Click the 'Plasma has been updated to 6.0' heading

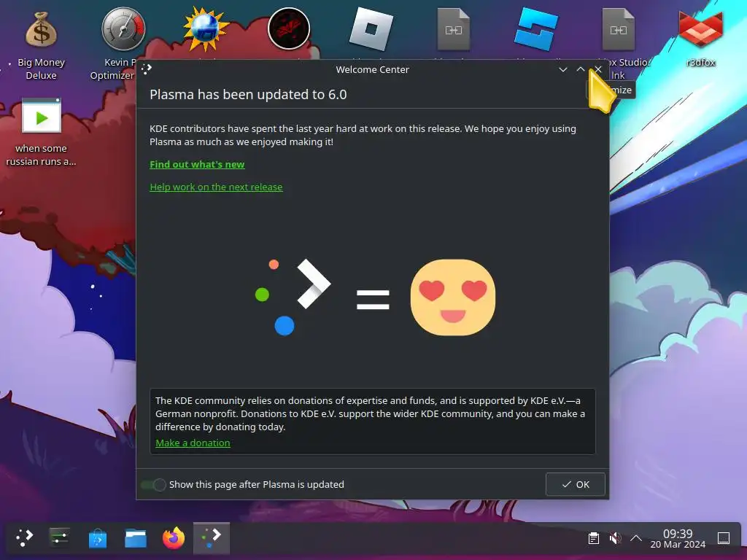[248, 94]
